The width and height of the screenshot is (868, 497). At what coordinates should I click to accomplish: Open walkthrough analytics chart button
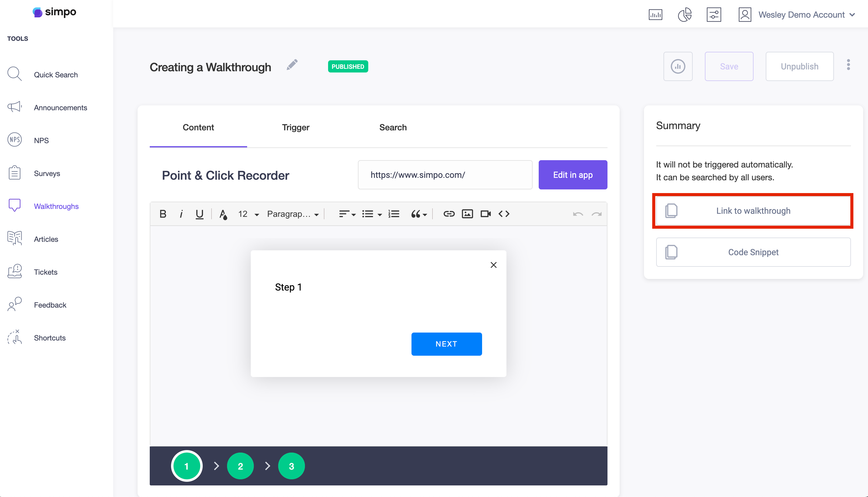pyautogui.click(x=678, y=66)
